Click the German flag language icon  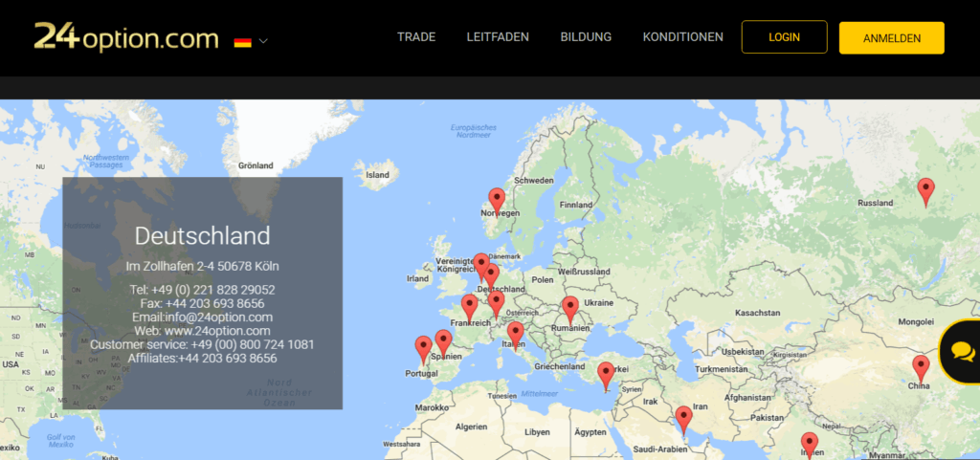[x=242, y=42]
